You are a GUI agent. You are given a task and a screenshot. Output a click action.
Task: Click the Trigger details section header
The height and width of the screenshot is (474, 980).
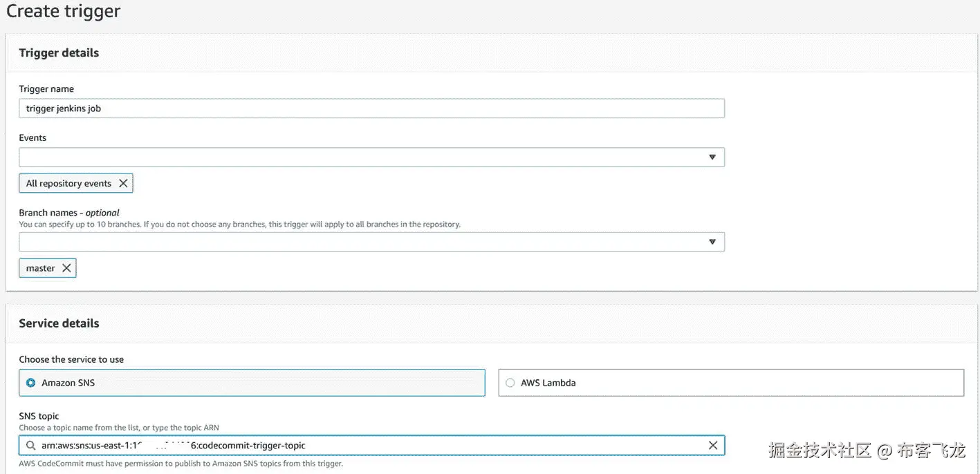[x=59, y=53]
